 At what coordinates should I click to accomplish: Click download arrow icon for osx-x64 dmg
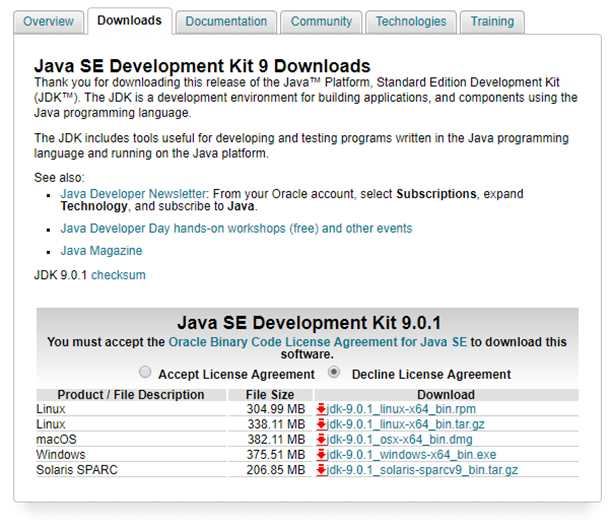pyautogui.click(x=321, y=439)
